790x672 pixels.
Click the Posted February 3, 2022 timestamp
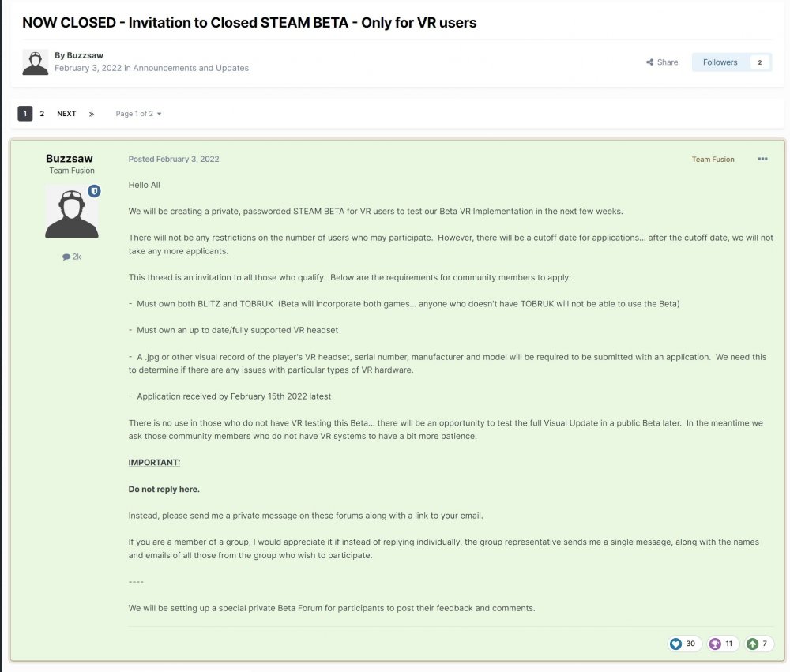coord(174,159)
